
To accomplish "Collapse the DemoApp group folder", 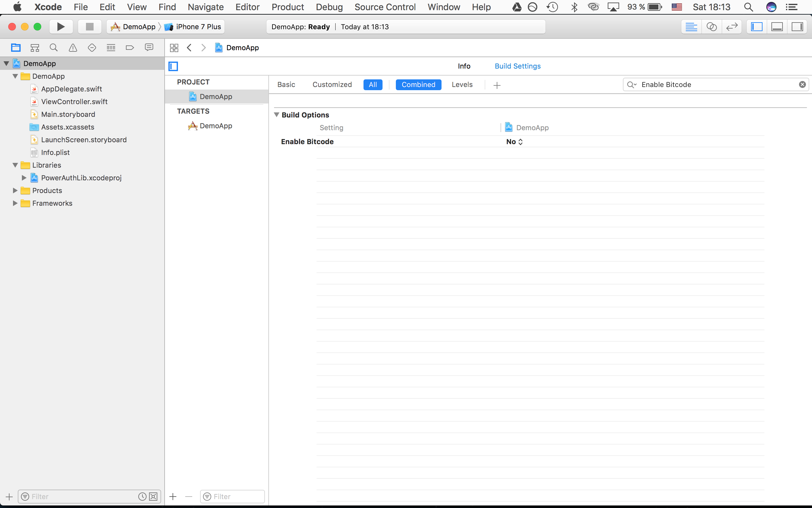I will coord(15,76).
